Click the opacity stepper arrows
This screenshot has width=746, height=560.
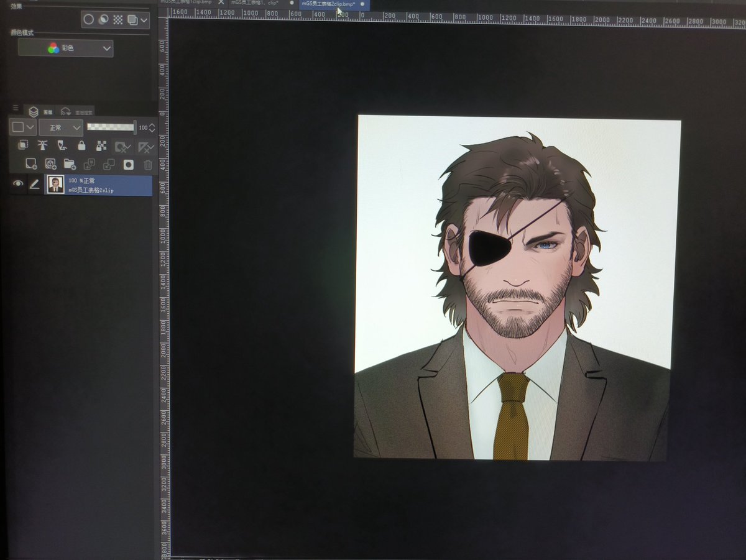click(x=152, y=127)
